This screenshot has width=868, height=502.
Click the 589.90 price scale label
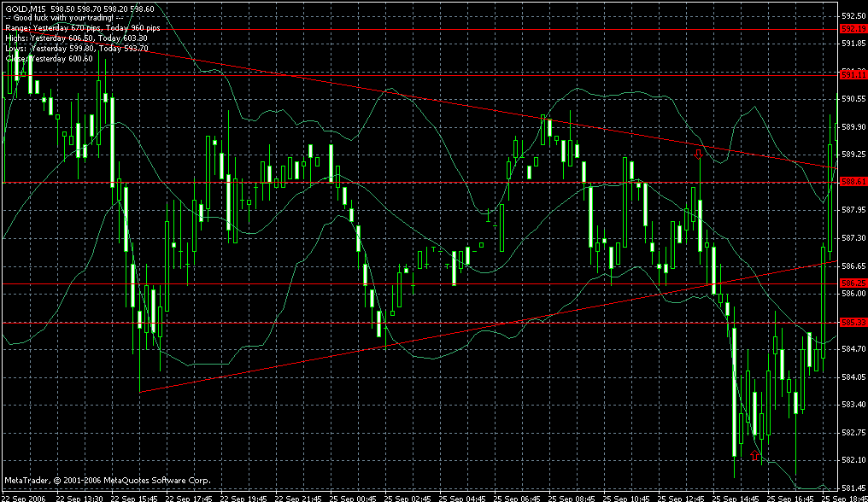853,126
